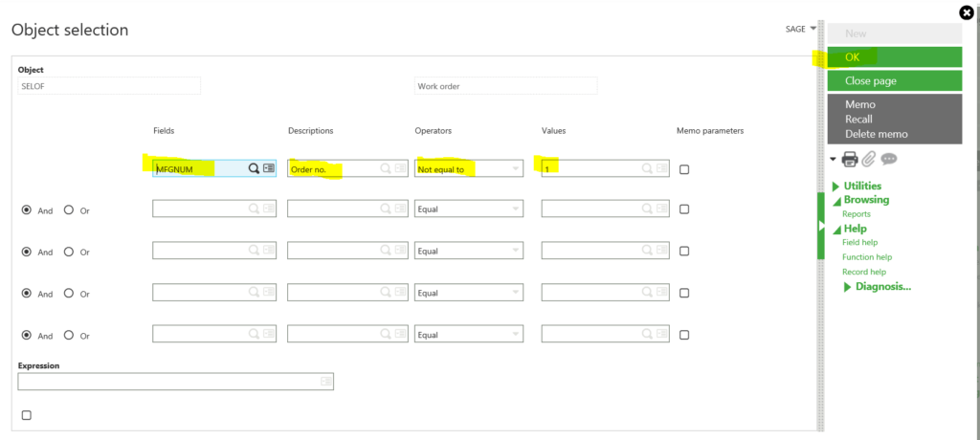Click the comment bubble icon
The height and width of the screenshot is (440, 980).
click(x=889, y=159)
